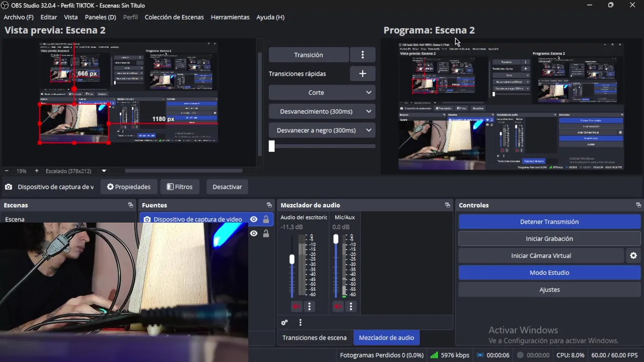Toggle visibility of the second source row
This screenshot has height=362, width=644.
254,233
